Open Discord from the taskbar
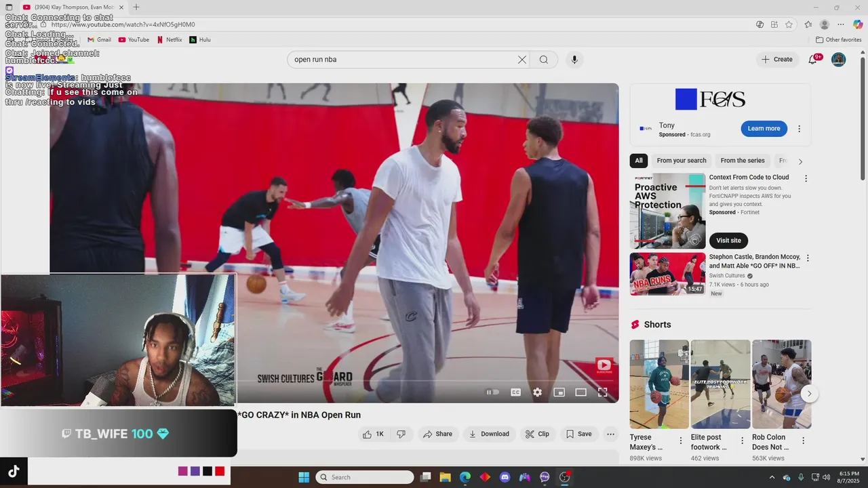 tap(505, 477)
